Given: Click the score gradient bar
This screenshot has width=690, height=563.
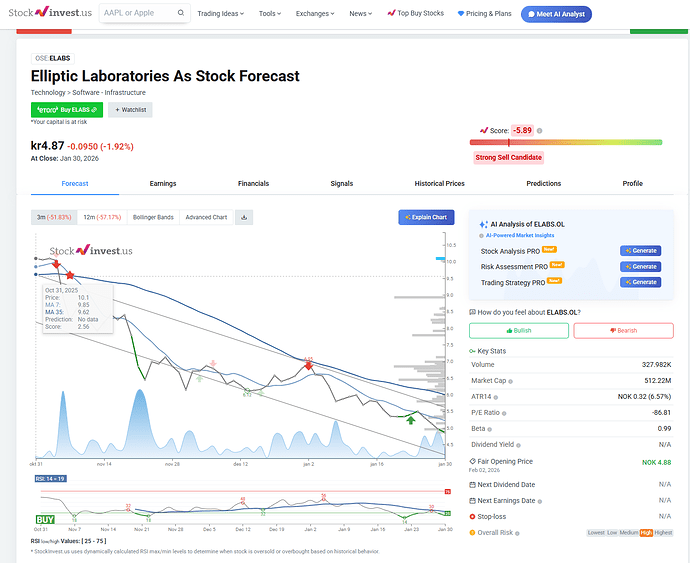Looking at the screenshot, I should point(567,142).
